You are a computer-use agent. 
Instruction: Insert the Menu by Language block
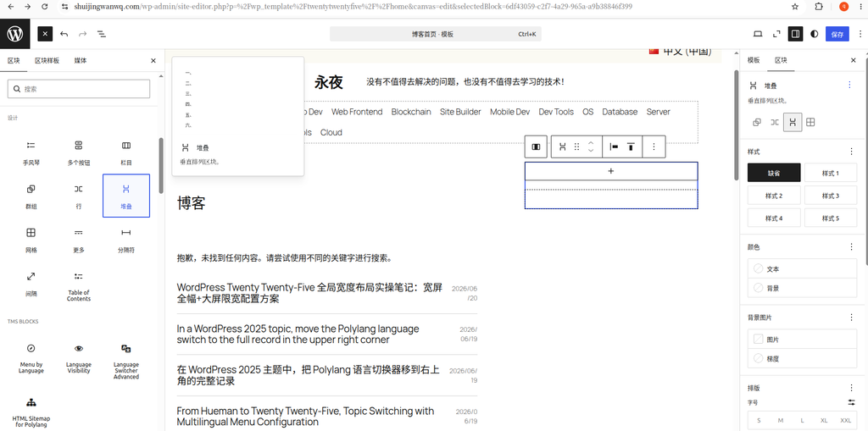click(x=31, y=358)
